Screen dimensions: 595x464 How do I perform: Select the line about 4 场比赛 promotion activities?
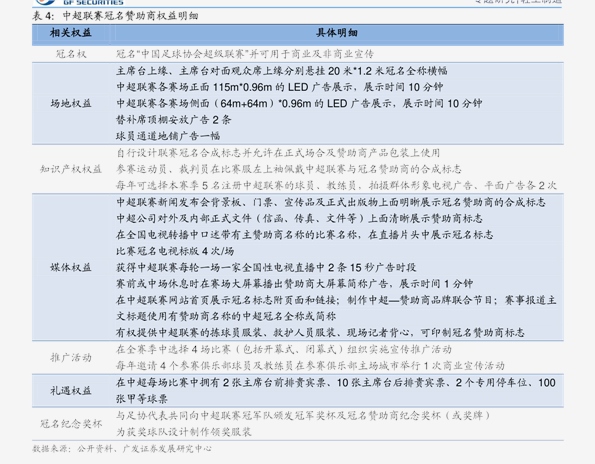pos(283,349)
